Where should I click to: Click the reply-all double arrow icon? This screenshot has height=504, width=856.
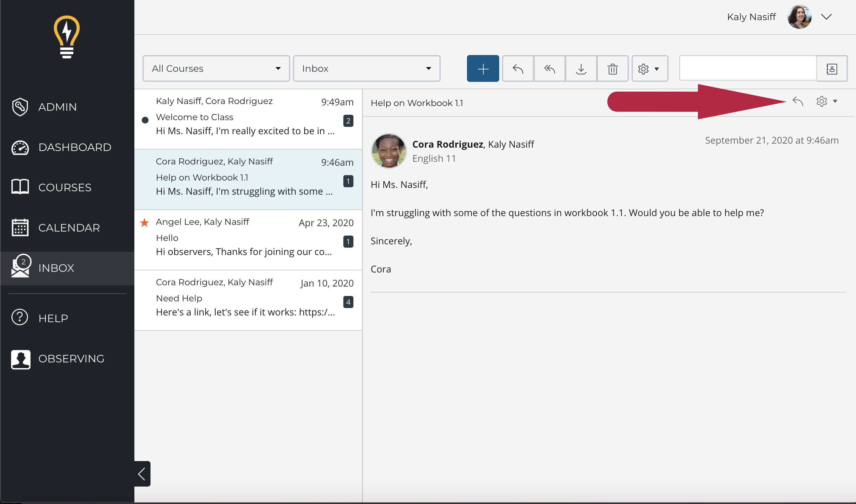(549, 68)
